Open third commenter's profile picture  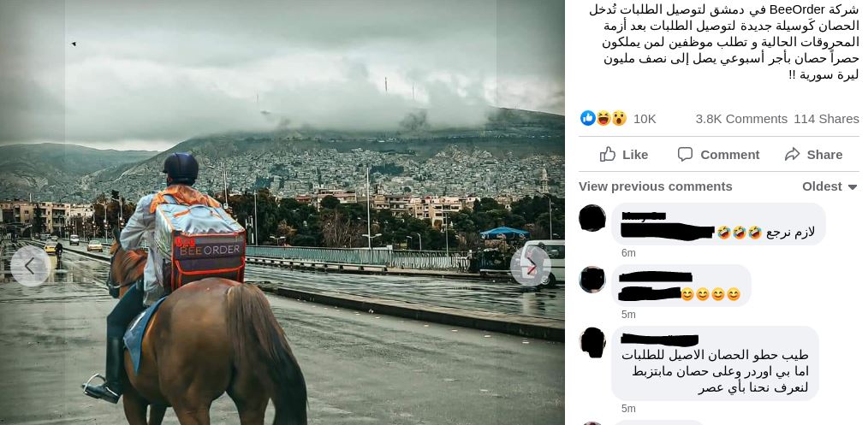[592, 342]
